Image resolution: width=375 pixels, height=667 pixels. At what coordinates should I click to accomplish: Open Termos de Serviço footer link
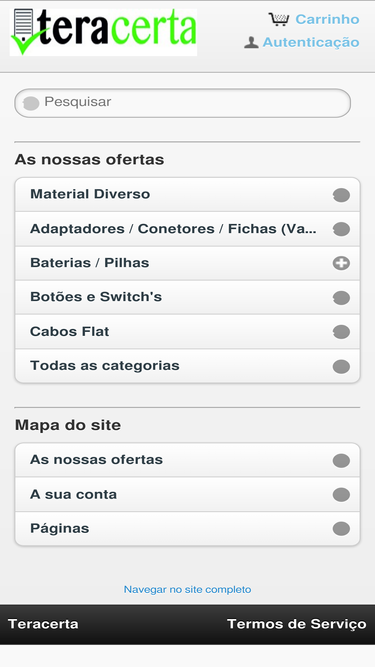296,624
